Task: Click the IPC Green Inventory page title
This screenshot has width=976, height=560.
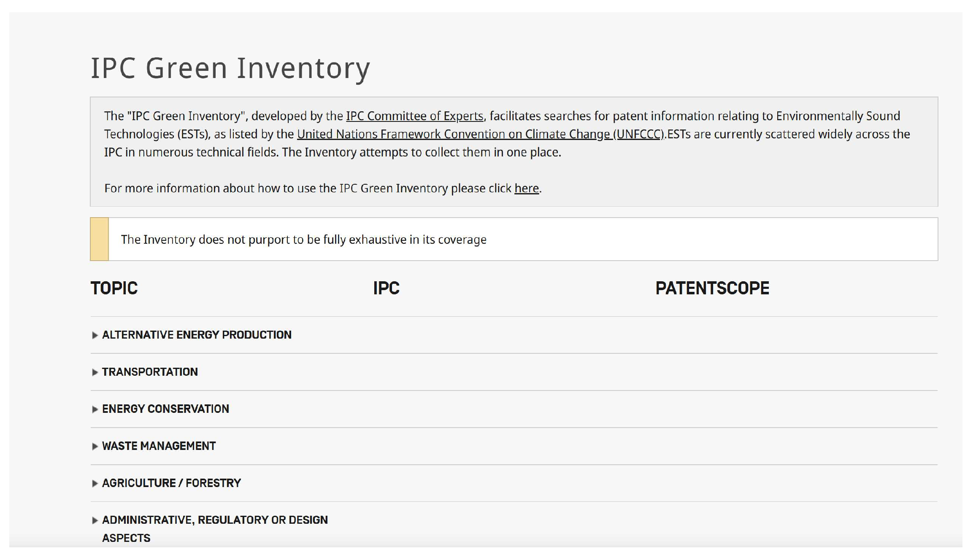Action: [x=230, y=68]
